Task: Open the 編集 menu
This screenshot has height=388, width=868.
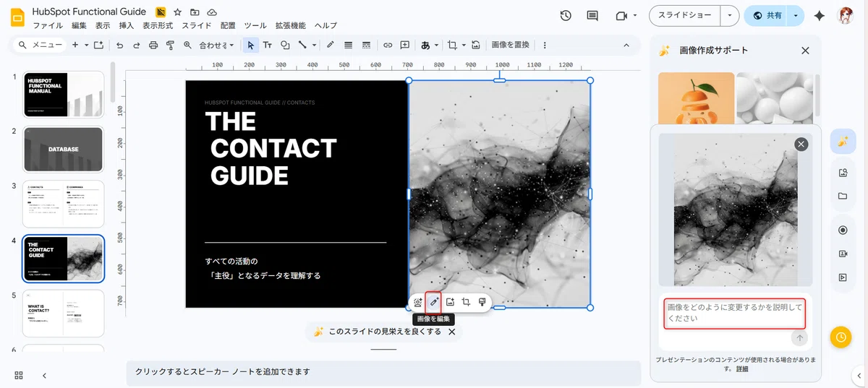Action: tap(79, 25)
